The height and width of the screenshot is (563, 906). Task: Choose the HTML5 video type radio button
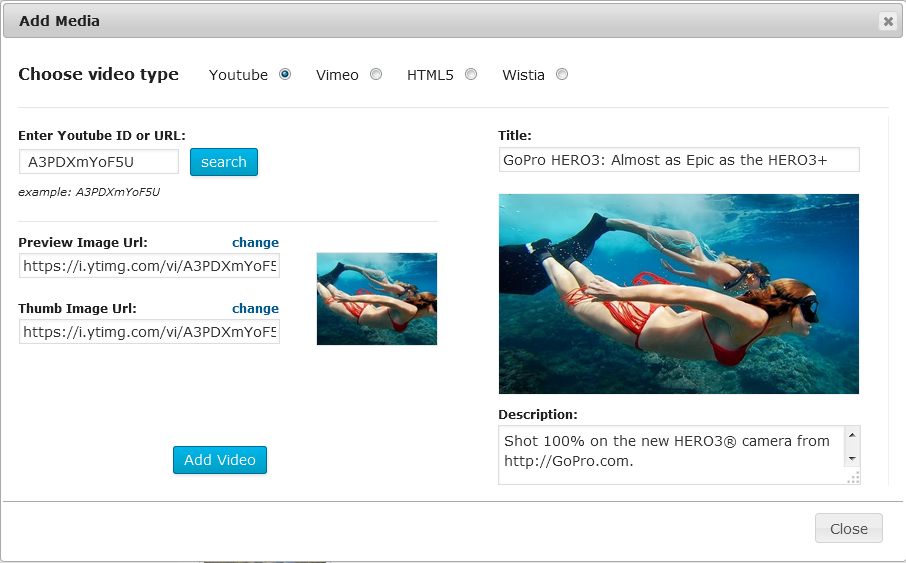(471, 75)
